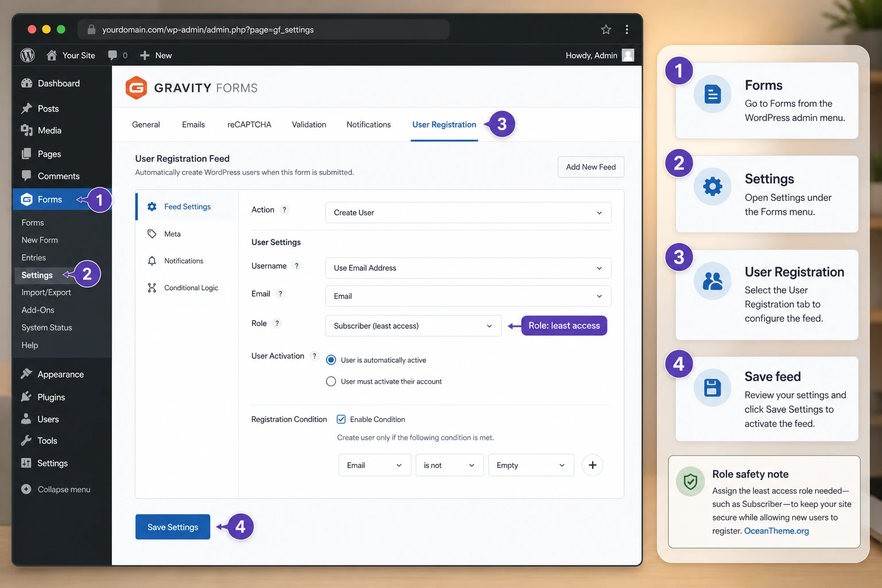The width and height of the screenshot is (882, 588).
Task: Open New Form submenu link
Action: (x=40, y=240)
